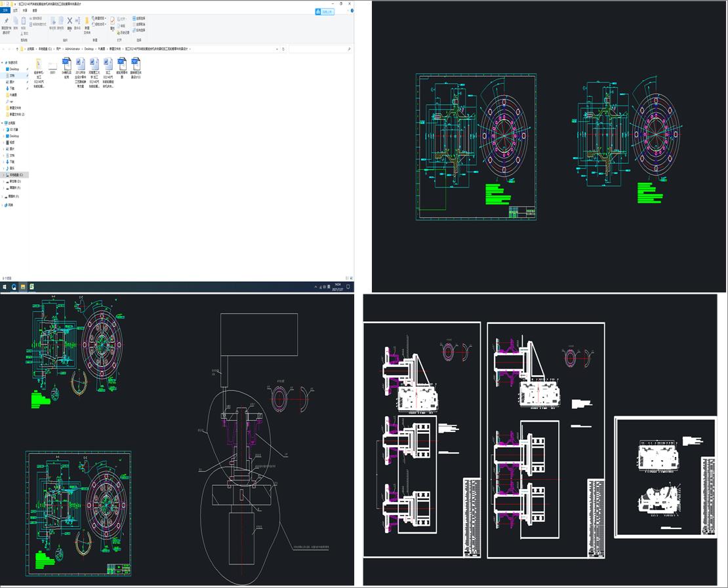Switch to the Share ribbon tab
This screenshot has width=728, height=588.
(25, 10)
